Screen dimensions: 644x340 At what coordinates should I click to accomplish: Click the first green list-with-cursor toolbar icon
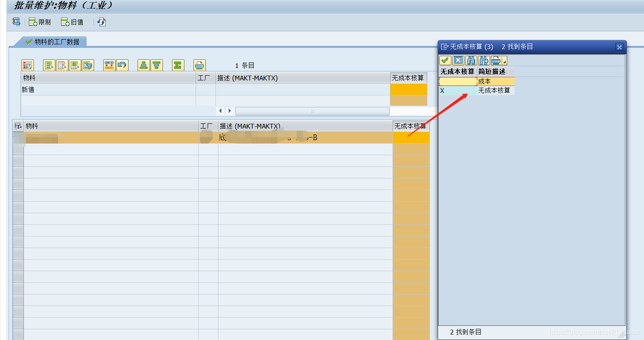pyautogui.click(x=49, y=65)
